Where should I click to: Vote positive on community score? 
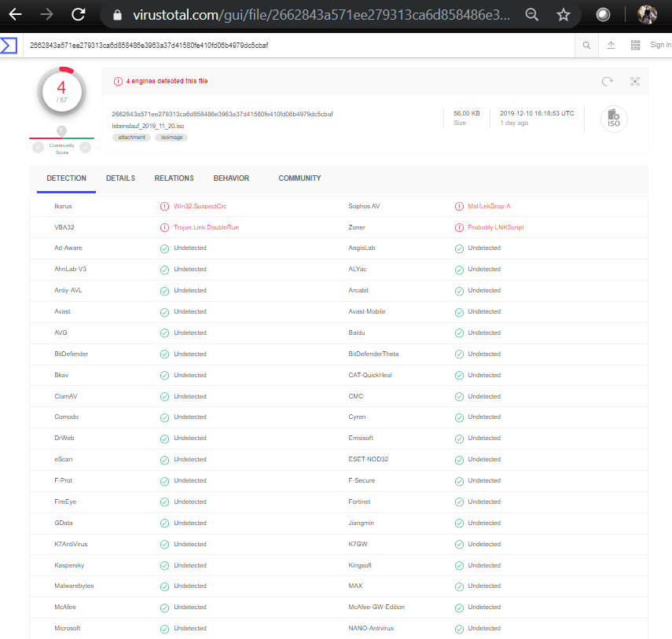click(x=86, y=147)
